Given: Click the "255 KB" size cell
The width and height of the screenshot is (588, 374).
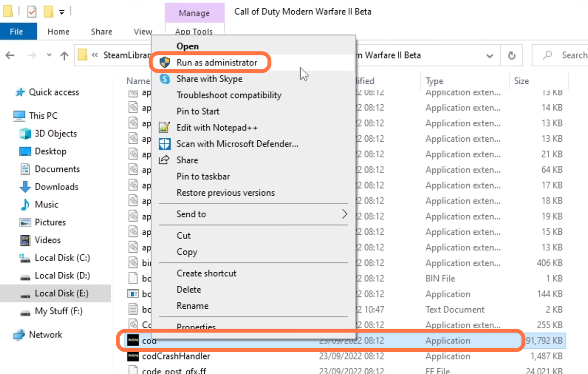Looking at the screenshot, I should pos(550,325).
